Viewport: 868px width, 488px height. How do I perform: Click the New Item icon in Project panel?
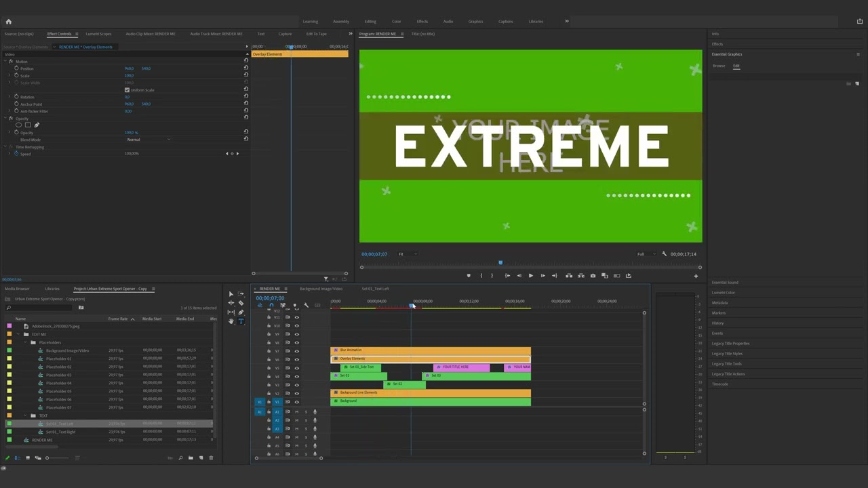[201, 458]
